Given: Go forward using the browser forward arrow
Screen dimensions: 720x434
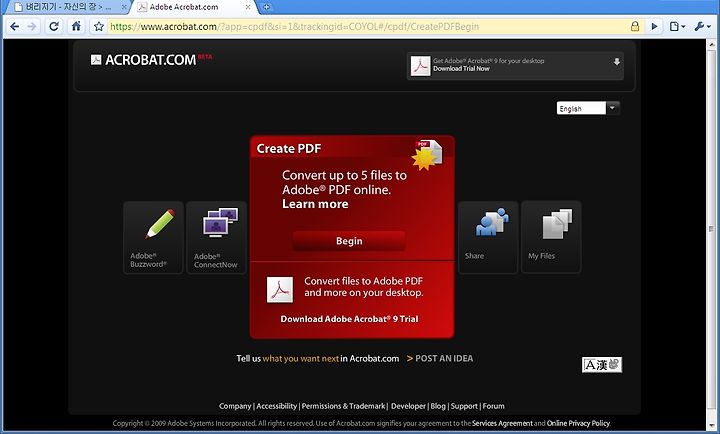Looking at the screenshot, I should (31, 27).
